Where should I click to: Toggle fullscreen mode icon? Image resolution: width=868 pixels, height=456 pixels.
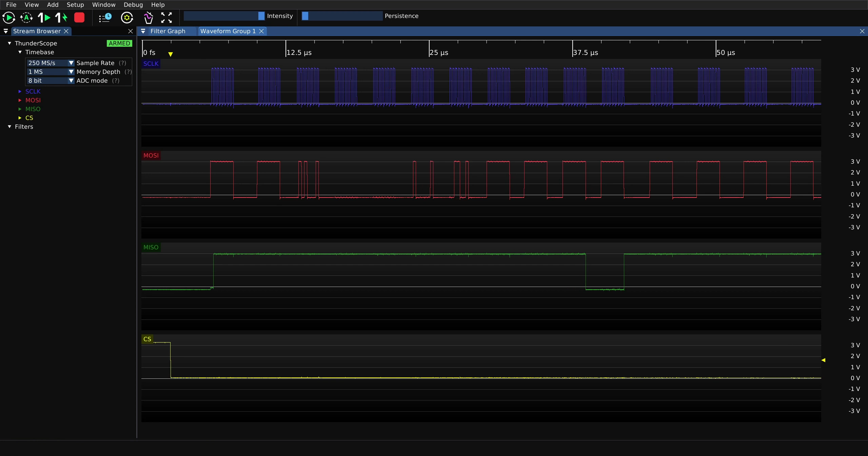166,18
